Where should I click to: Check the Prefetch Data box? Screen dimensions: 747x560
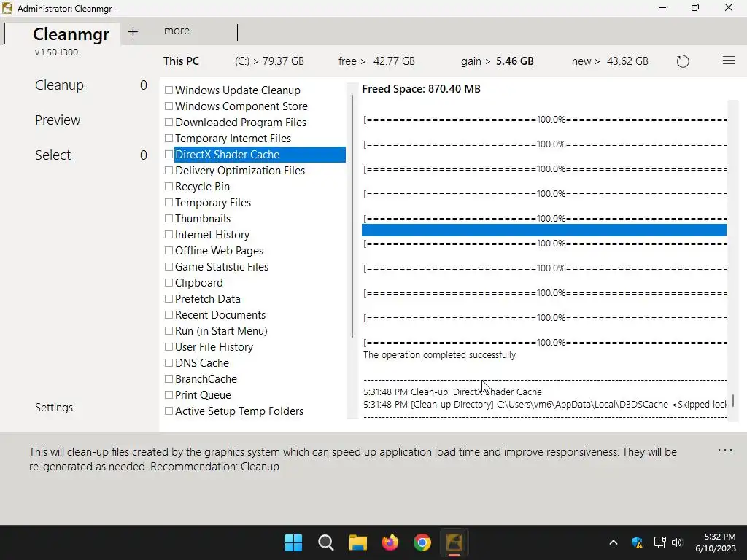tap(169, 298)
